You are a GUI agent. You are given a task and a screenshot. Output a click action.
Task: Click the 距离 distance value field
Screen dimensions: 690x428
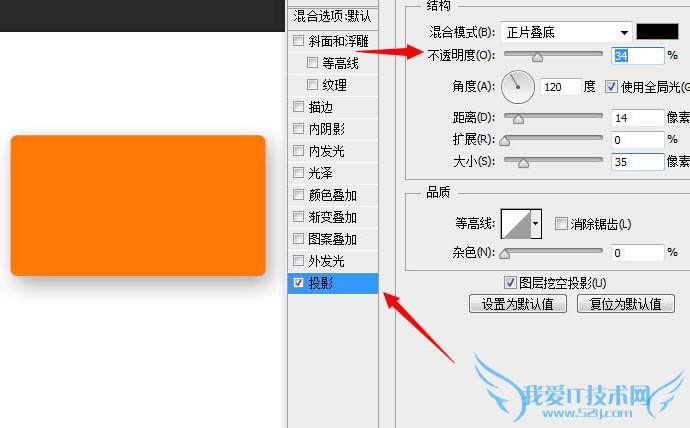click(637, 118)
